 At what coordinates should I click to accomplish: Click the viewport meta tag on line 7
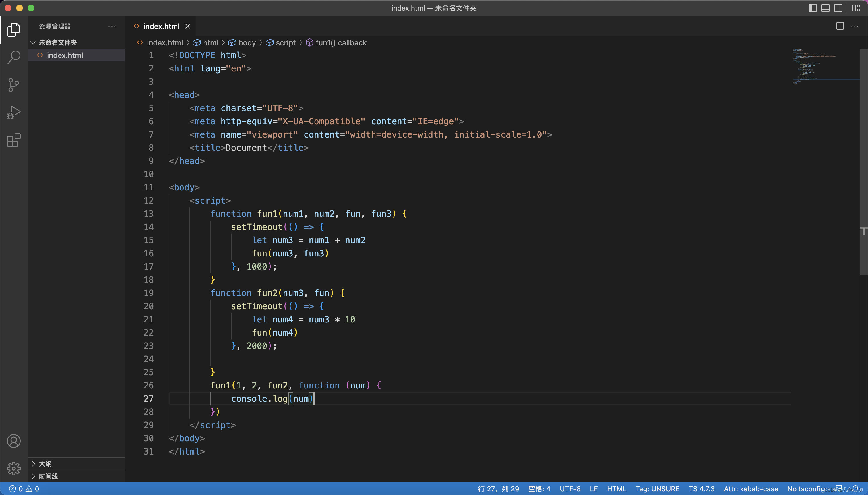(x=371, y=134)
